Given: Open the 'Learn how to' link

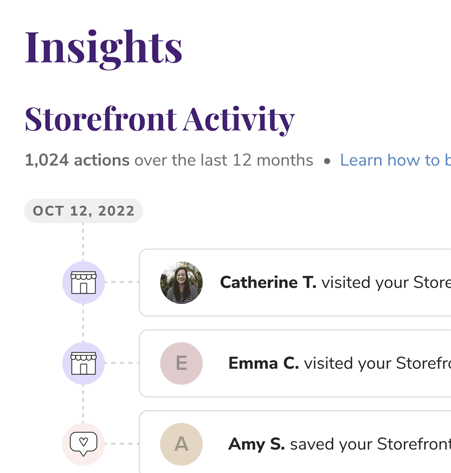Looking at the screenshot, I should click(395, 160).
